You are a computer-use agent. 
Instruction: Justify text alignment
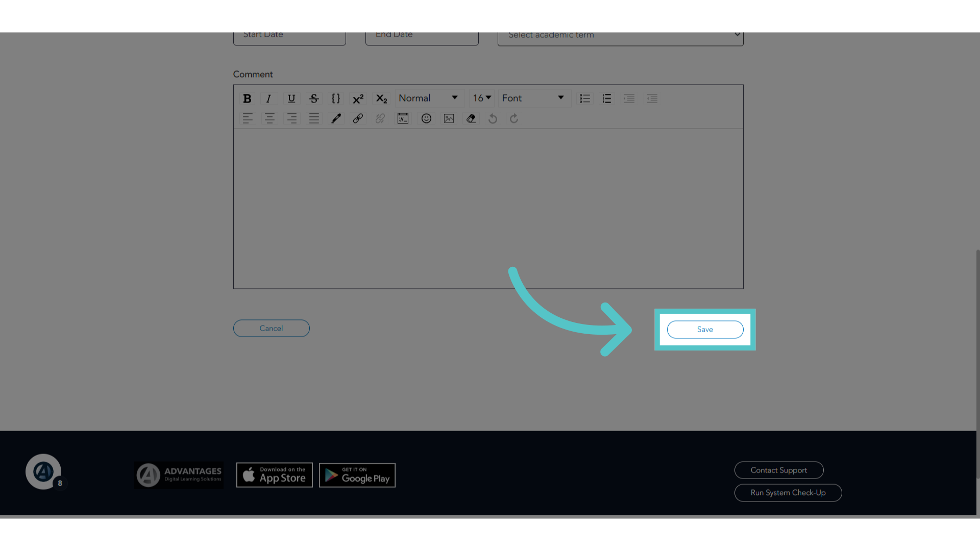click(314, 119)
